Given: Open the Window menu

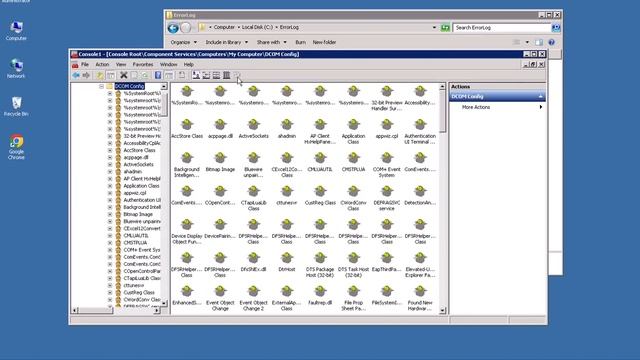Looking at the screenshot, I should (x=169, y=64).
